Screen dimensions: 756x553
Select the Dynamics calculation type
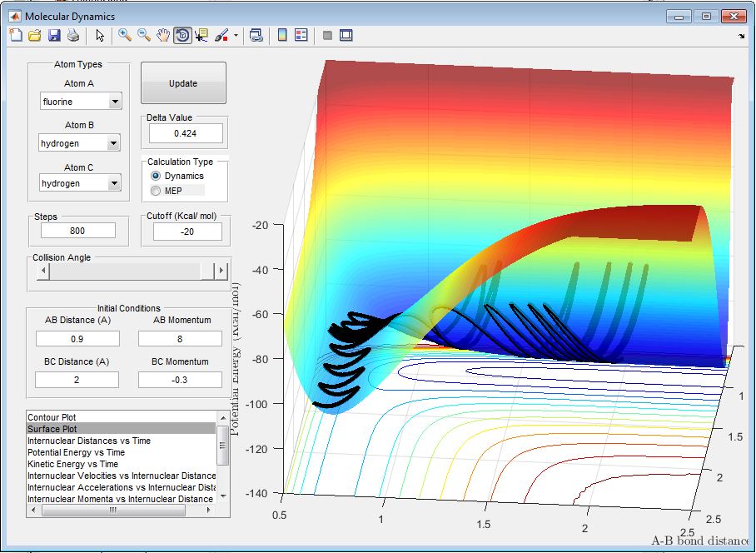(157, 177)
